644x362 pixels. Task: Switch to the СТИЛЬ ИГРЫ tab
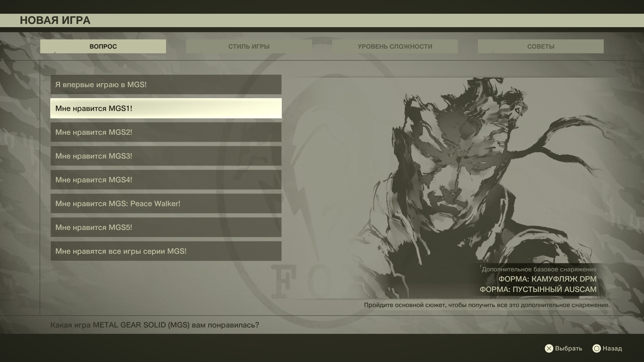249,46
